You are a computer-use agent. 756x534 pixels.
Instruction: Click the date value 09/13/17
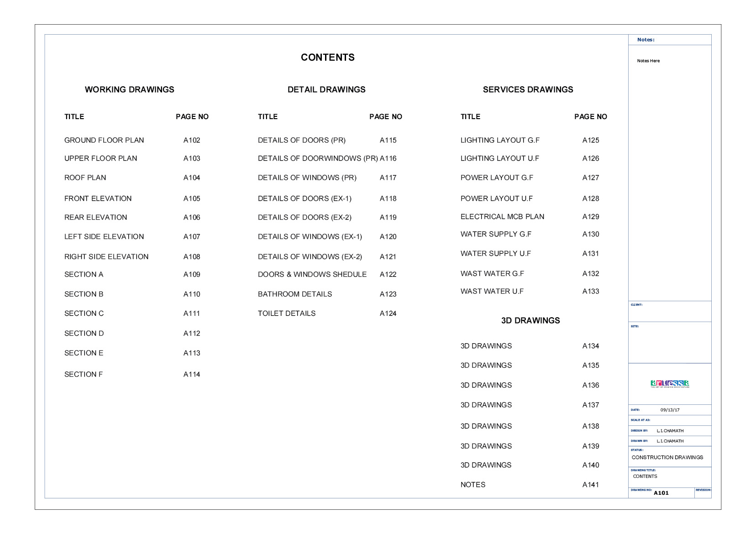(x=669, y=410)
